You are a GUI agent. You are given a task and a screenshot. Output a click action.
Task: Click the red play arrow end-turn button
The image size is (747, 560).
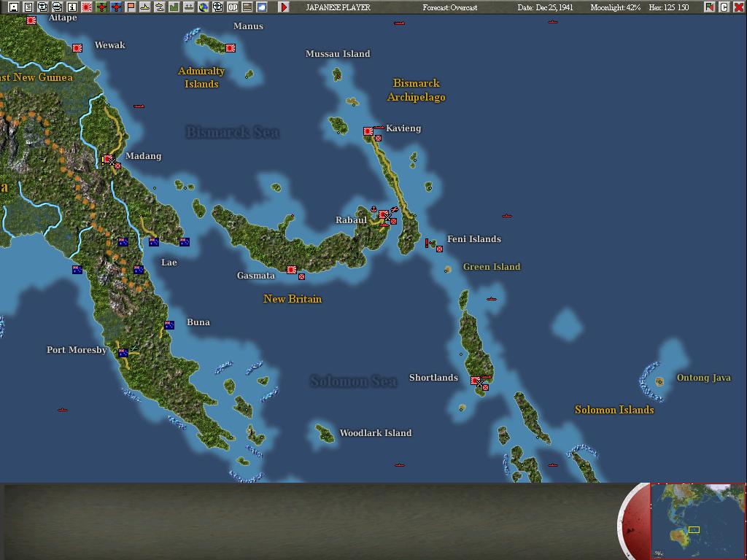(x=284, y=7)
